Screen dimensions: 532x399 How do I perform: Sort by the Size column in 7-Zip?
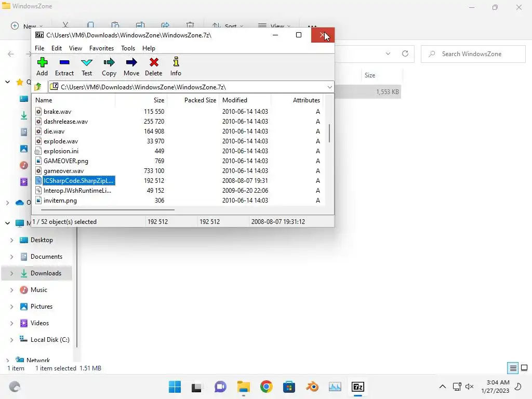(141, 100)
